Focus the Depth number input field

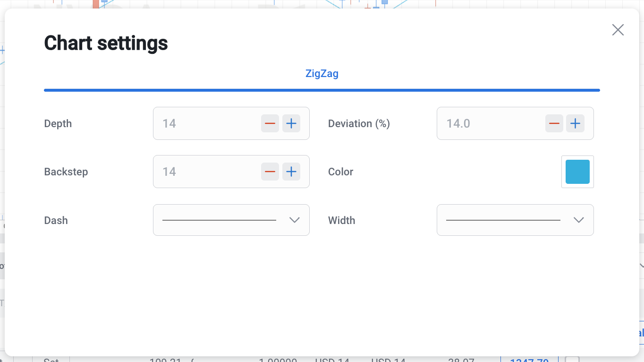click(x=208, y=123)
